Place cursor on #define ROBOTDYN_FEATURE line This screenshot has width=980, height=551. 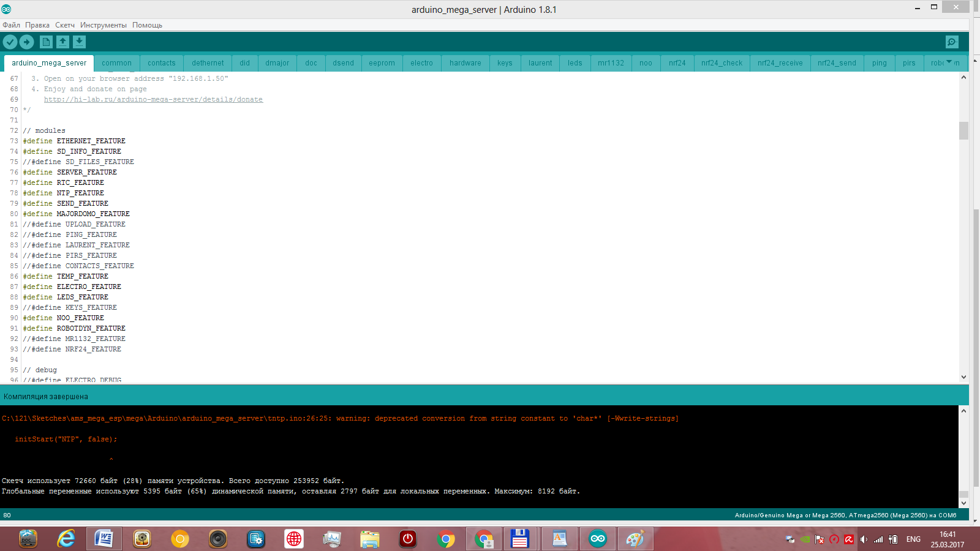coord(74,328)
